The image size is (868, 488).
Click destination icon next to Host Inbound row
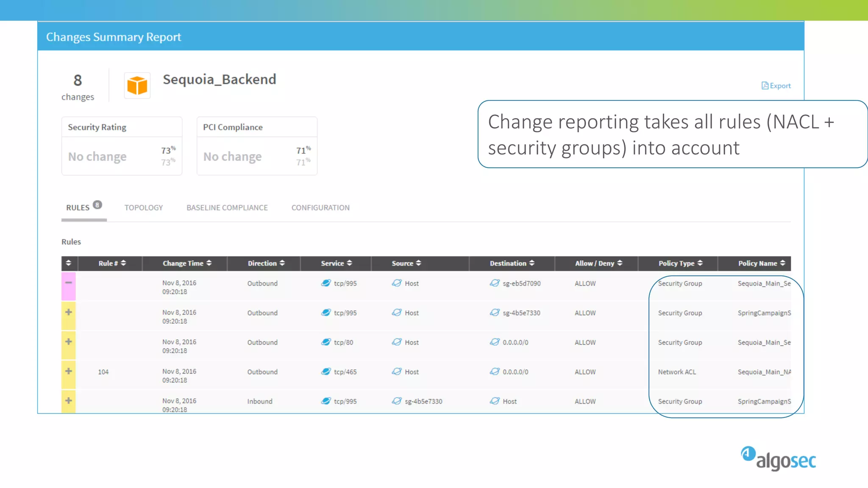click(x=495, y=401)
